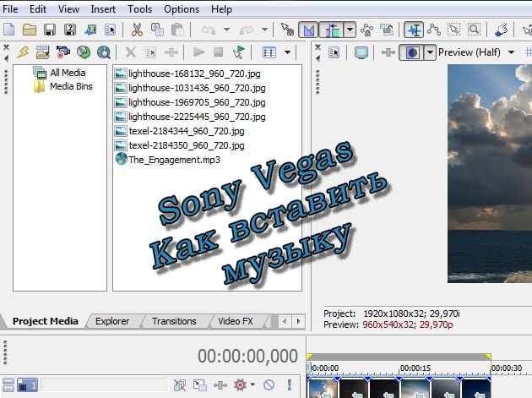
Task: Toggle Auto Preview in Project Media
Action: click(239, 52)
